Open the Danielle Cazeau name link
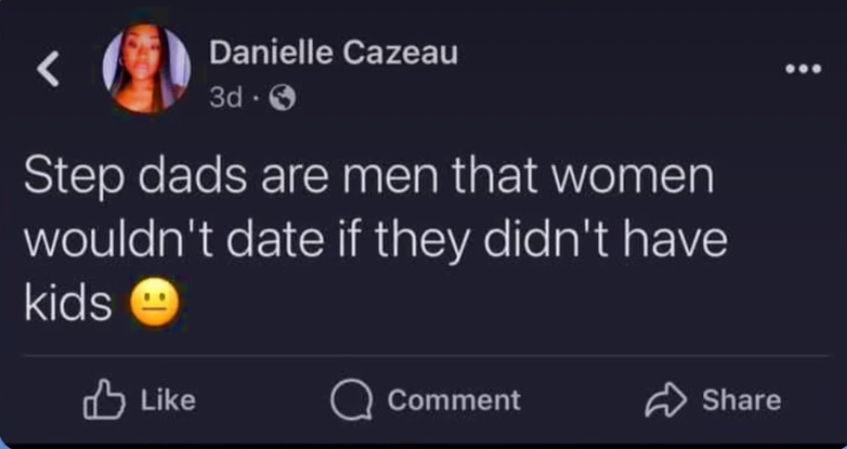 tap(333, 53)
